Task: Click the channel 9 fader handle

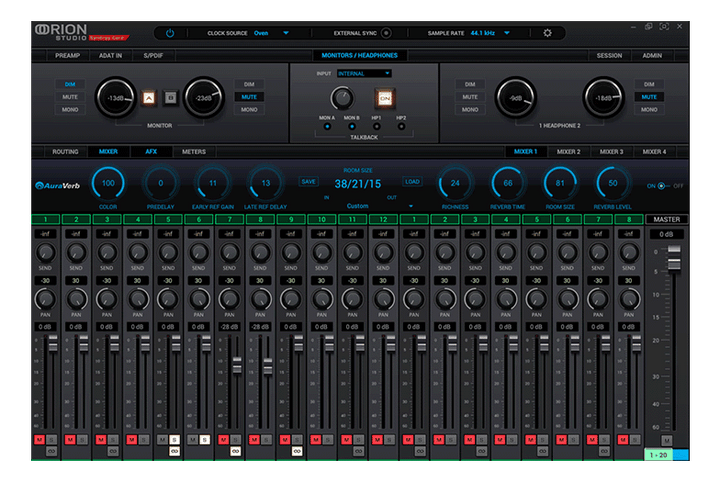Action: (298, 343)
